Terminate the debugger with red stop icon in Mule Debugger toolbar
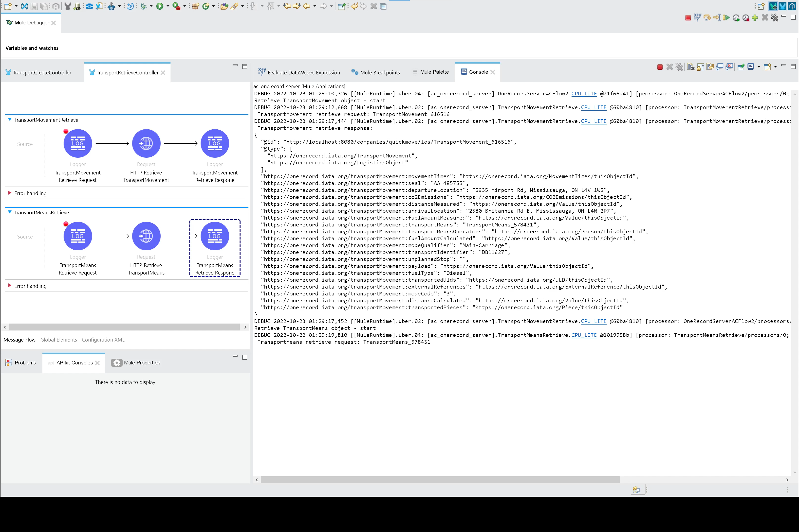The height and width of the screenshot is (532, 799). click(x=688, y=18)
